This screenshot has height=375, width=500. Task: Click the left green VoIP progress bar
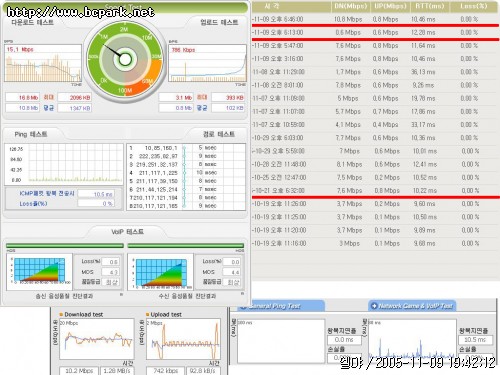coord(65,246)
